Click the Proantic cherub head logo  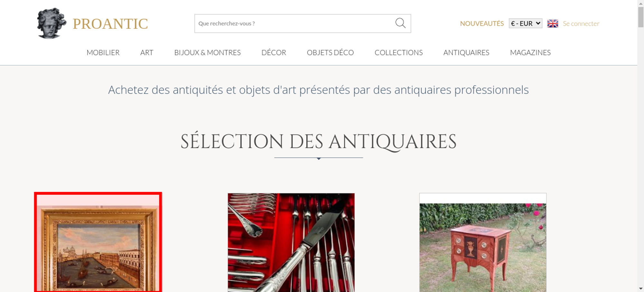coord(52,23)
